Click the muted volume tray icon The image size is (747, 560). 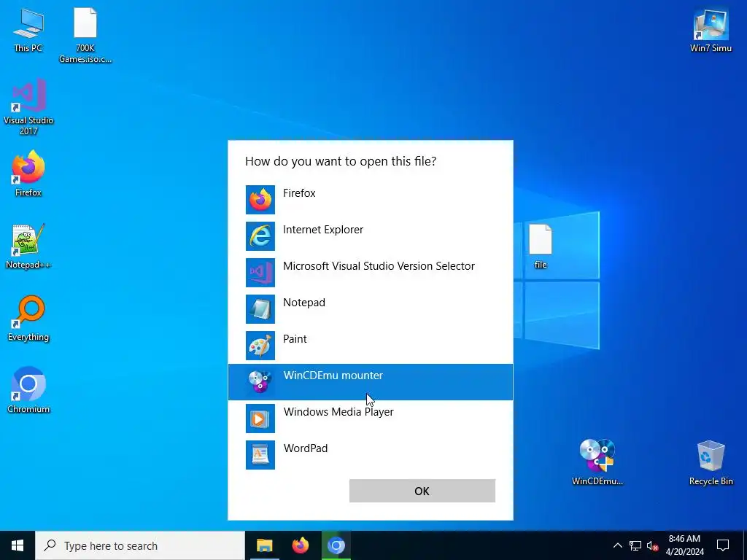tap(653, 545)
